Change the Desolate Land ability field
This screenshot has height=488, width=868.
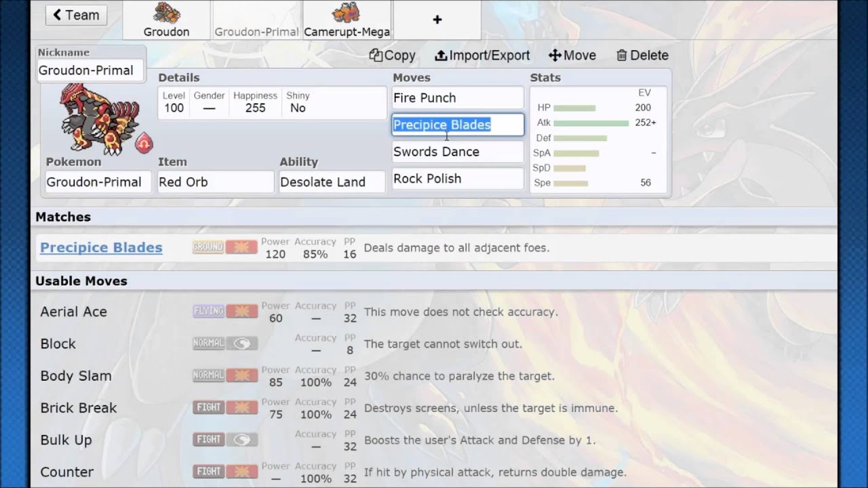tap(332, 182)
